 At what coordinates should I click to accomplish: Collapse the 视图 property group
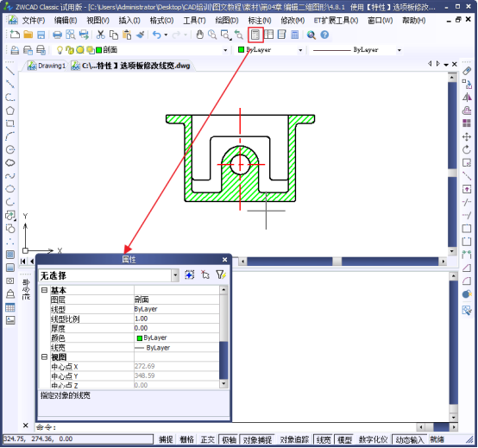pyautogui.click(x=44, y=357)
